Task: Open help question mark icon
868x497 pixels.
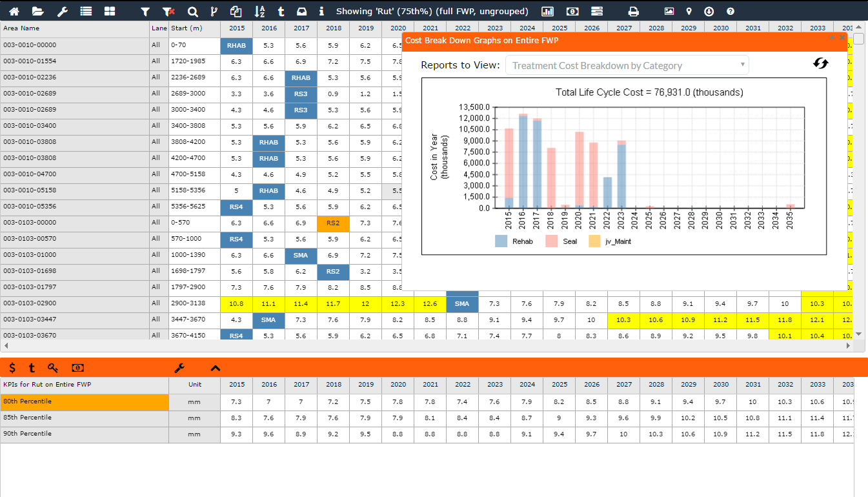Action: [730, 12]
